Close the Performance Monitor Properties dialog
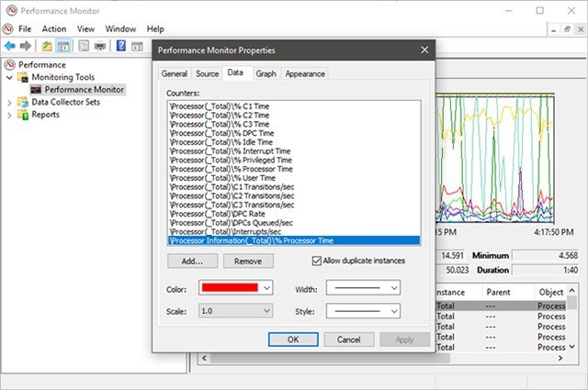This screenshot has height=390, width=588. (x=424, y=50)
